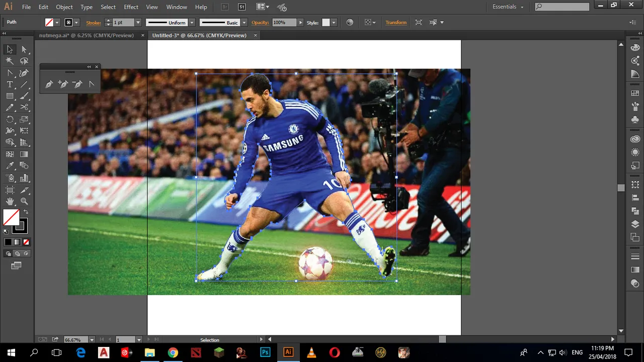Select the Free Transform tool
Image resolution: width=644 pixels, height=362 pixels.
[24, 131]
